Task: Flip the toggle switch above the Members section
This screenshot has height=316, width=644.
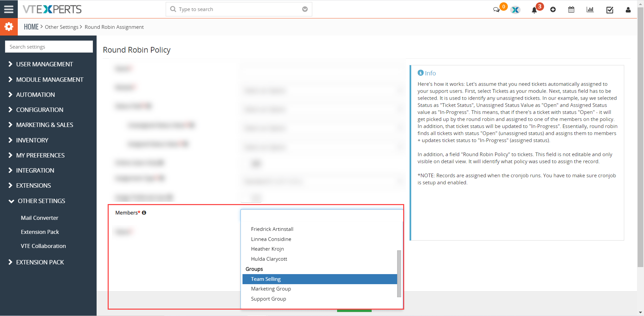Action: [251, 198]
